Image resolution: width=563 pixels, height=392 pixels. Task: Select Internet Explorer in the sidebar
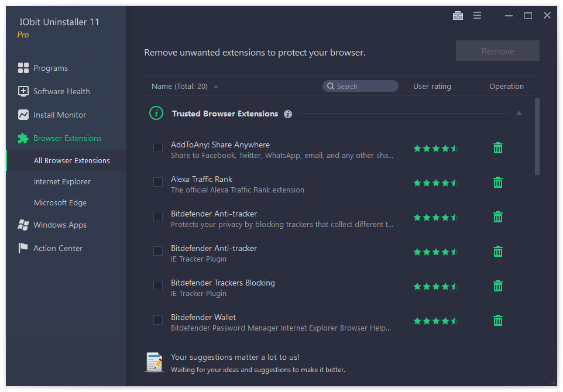pyautogui.click(x=62, y=181)
